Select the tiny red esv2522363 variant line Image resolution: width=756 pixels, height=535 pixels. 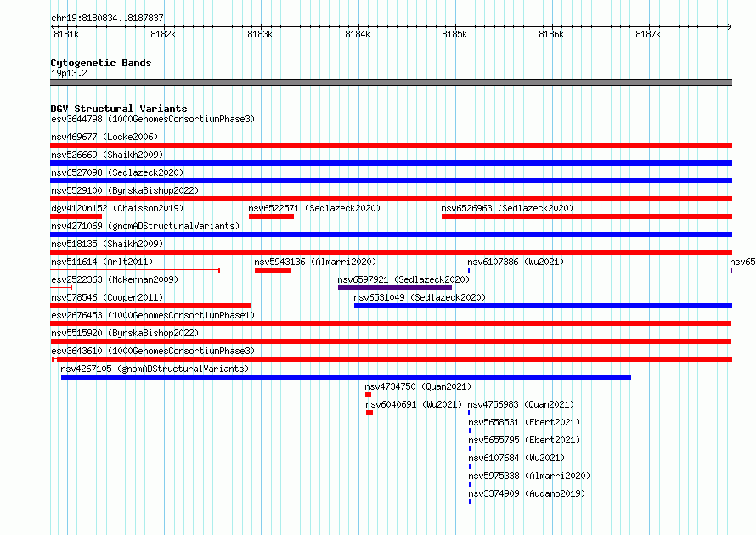pos(61,288)
